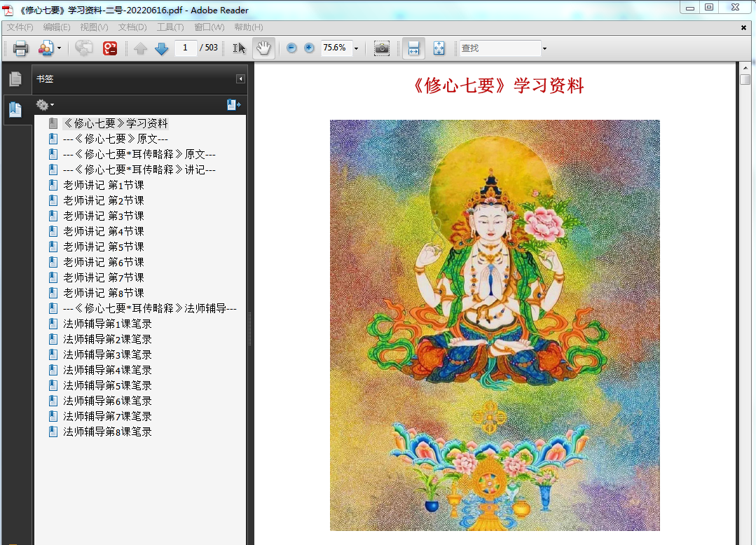Image resolution: width=756 pixels, height=545 pixels.
Task: Zoom out with the minus button
Action: point(291,48)
